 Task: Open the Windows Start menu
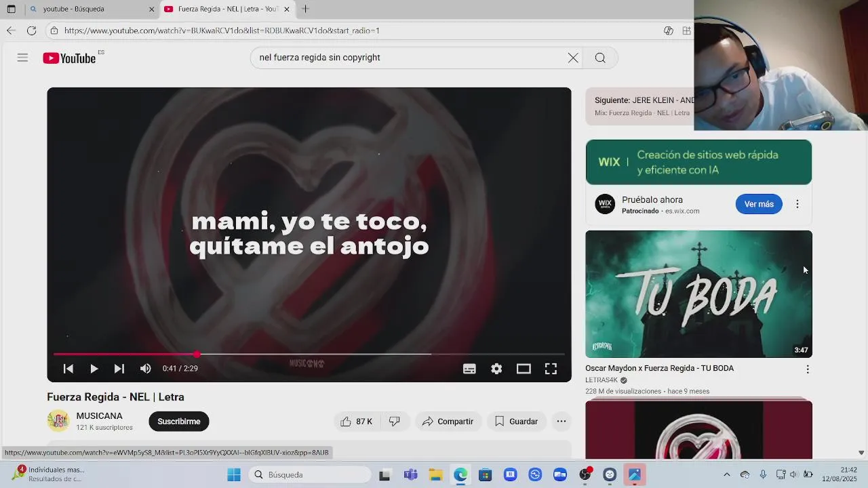[234, 474]
